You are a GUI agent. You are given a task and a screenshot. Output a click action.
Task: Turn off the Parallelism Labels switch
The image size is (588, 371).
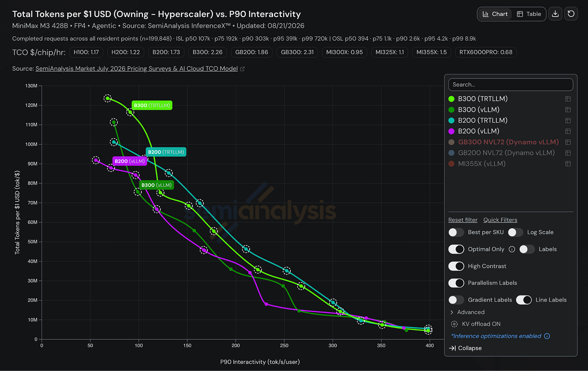[x=456, y=283]
